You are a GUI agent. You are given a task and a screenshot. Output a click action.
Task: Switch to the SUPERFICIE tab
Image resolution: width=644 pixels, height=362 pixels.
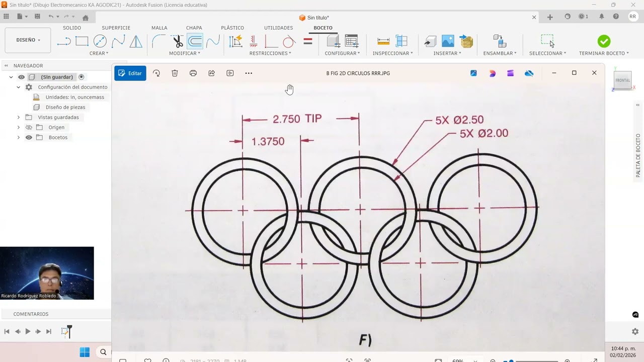pos(116,28)
